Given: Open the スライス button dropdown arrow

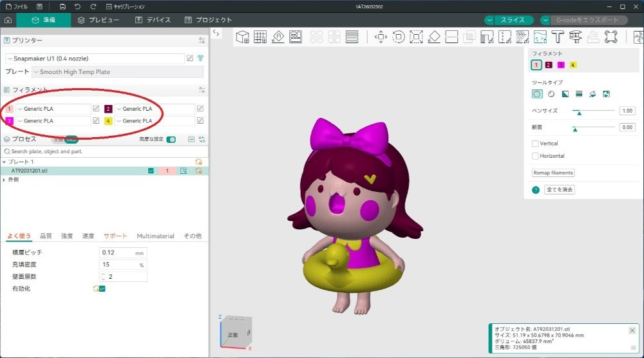Looking at the screenshot, I should tap(489, 20).
